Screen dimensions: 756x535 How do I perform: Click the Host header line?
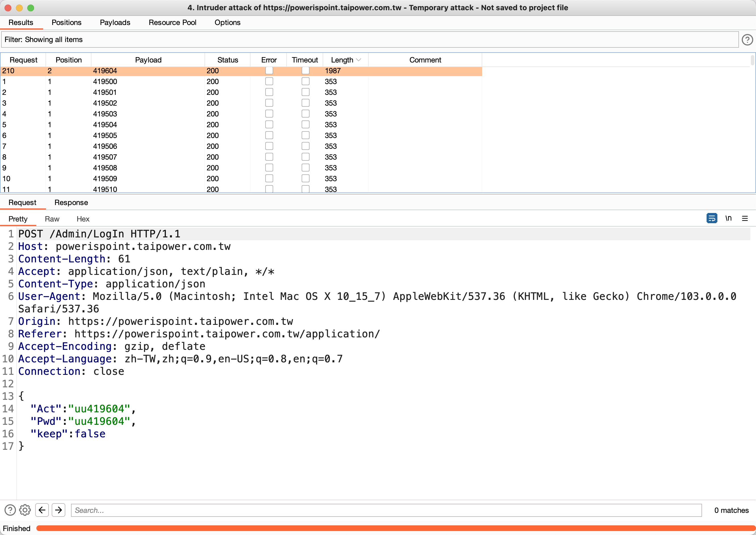(x=124, y=246)
